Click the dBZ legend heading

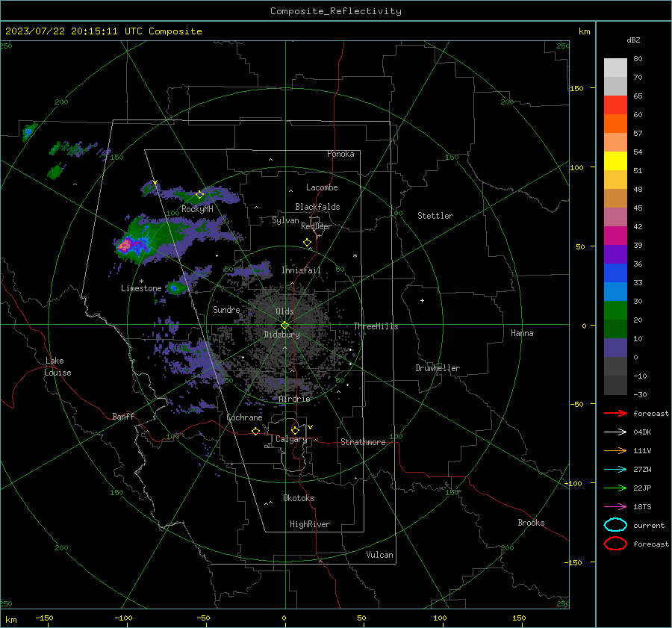(633, 40)
